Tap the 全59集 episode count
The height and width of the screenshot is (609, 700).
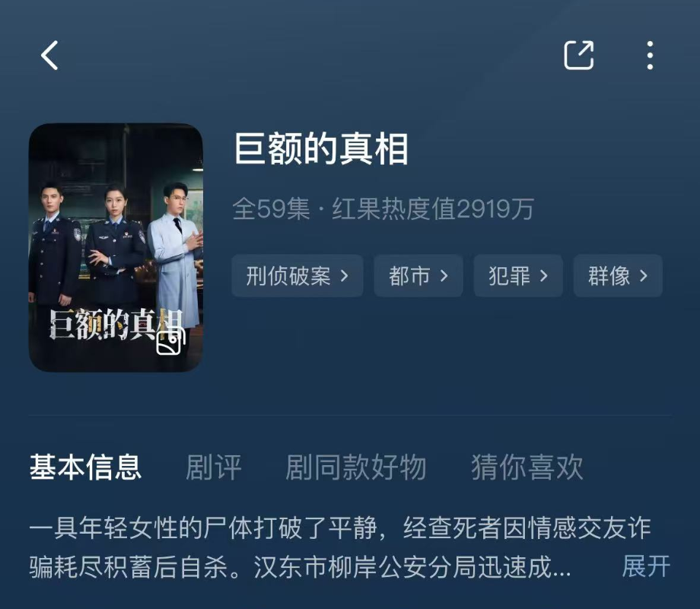(x=272, y=209)
